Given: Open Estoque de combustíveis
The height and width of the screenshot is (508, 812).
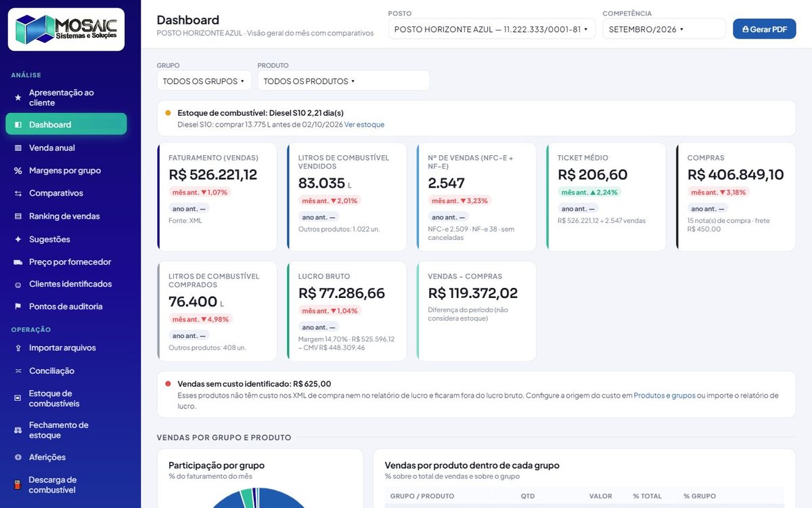Looking at the screenshot, I should [66, 398].
